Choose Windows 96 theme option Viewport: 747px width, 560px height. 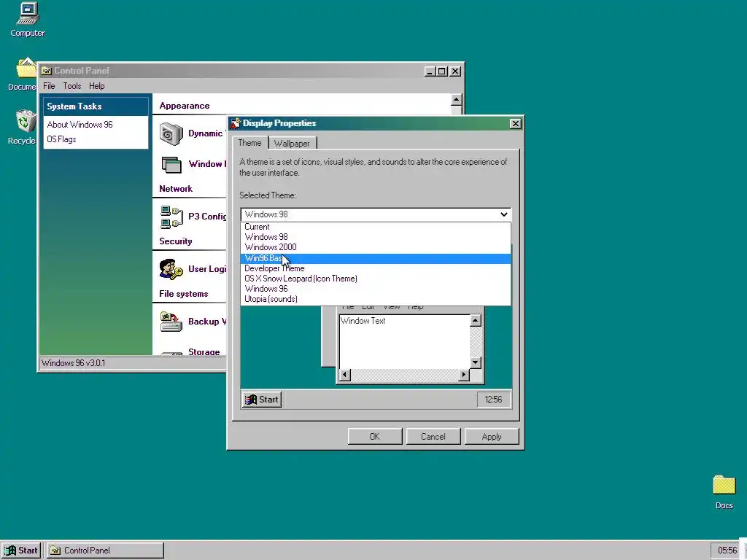pos(376,289)
